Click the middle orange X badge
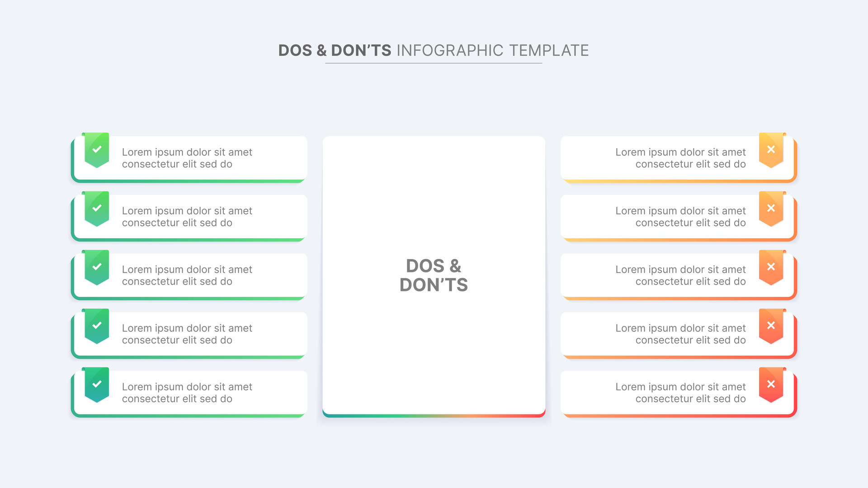 point(771,267)
